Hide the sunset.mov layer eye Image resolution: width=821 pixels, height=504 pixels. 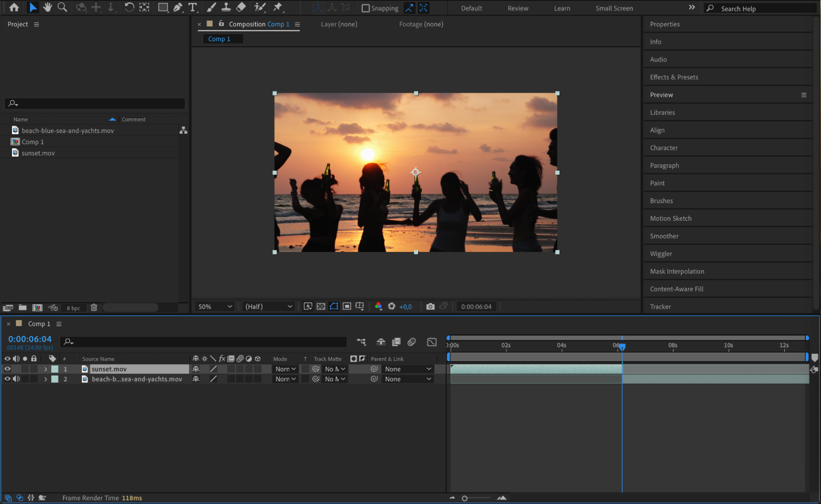(x=7, y=369)
